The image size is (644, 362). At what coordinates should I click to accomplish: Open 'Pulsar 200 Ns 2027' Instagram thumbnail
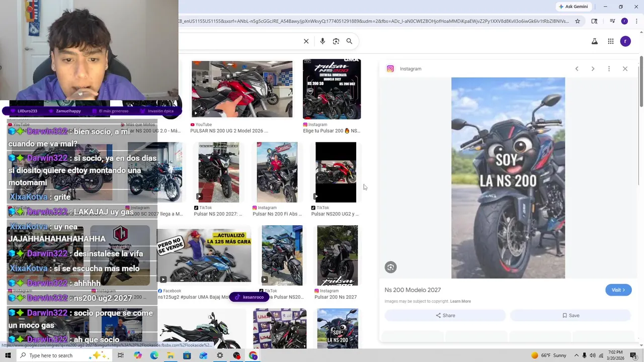pos(338,255)
